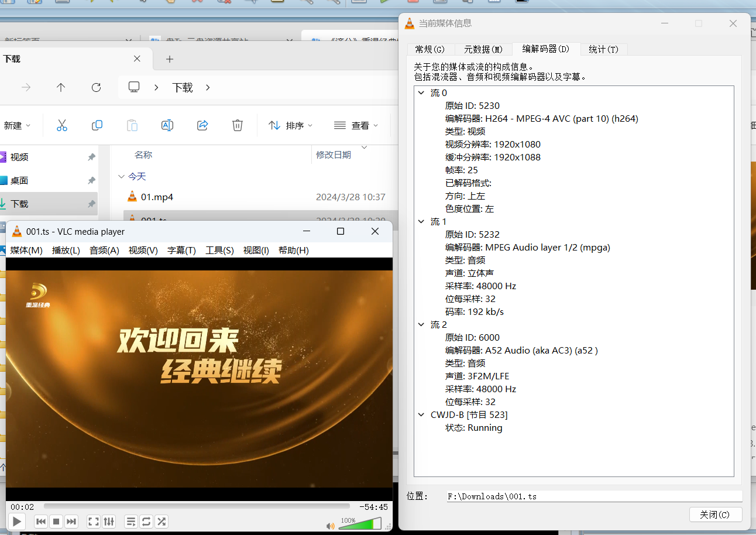Open the 字幕(T) menu in VLC
The height and width of the screenshot is (535, 756).
[181, 250]
